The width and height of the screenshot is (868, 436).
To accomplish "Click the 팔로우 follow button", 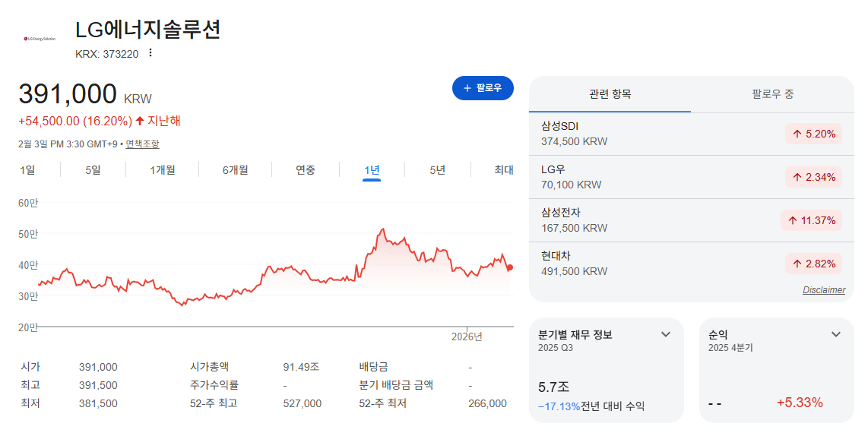I will point(483,88).
